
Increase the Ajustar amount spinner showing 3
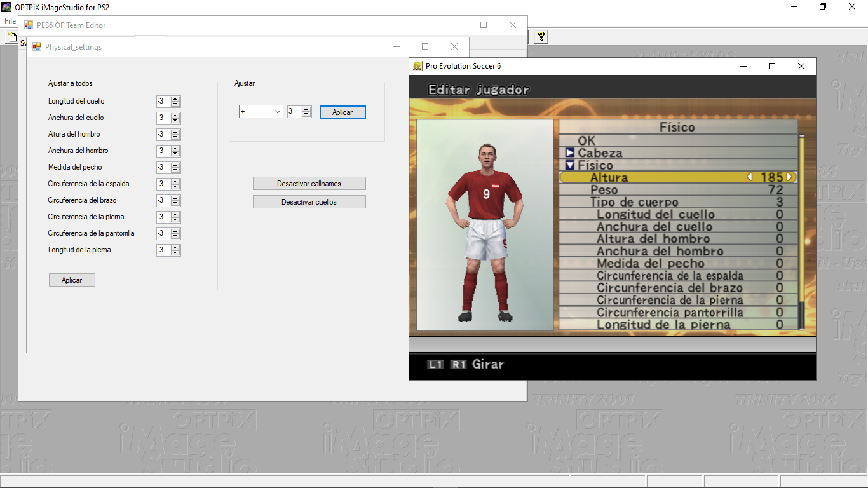point(306,109)
